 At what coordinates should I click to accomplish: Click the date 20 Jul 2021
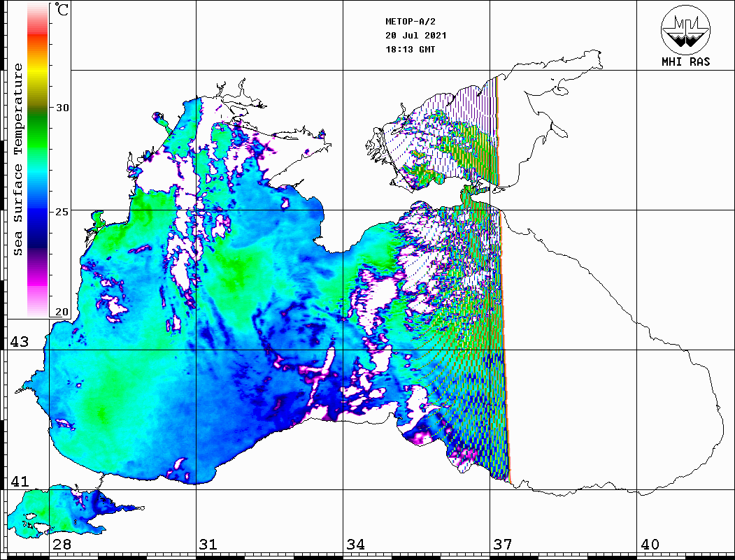416,36
